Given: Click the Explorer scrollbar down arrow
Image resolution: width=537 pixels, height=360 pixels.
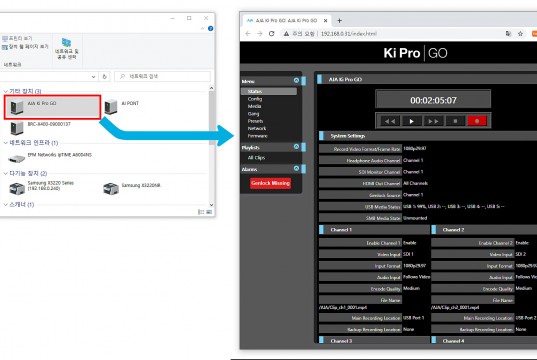Looking at the screenshot, I should click(x=211, y=204).
